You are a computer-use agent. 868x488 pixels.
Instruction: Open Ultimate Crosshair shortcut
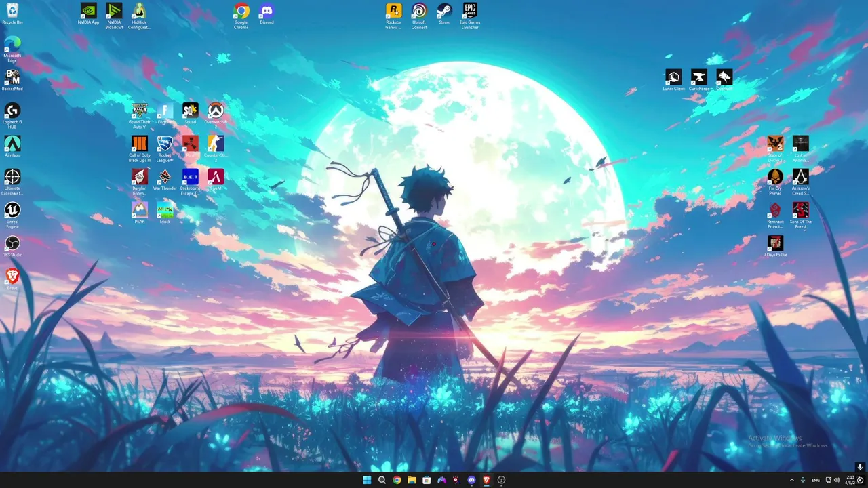click(x=12, y=182)
